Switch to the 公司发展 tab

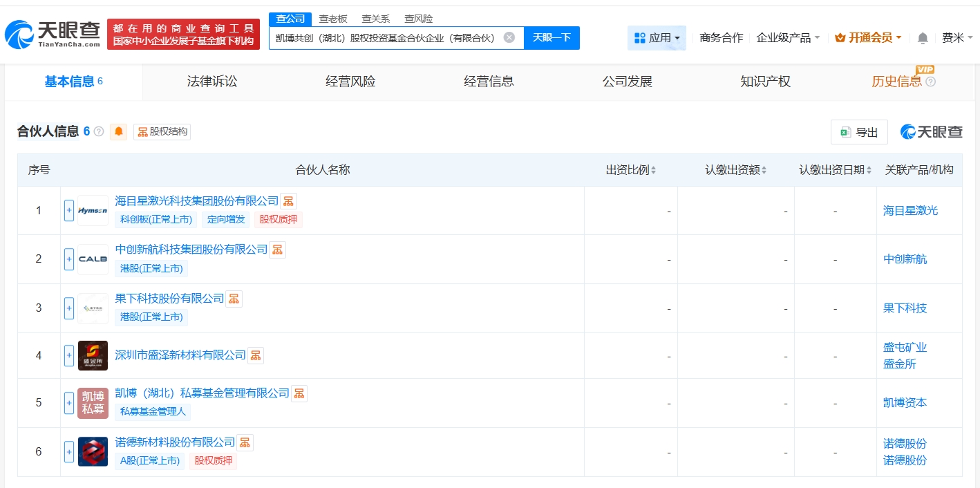[x=628, y=82]
